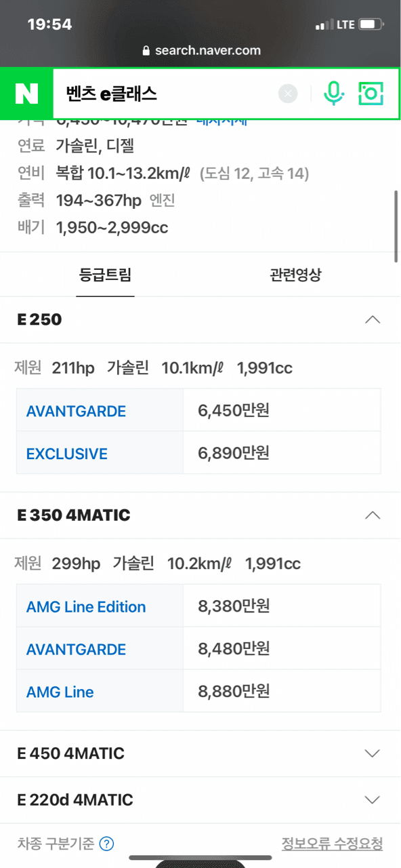View the AMG Line Edition trim

pyautogui.click(x=86, y=607)
